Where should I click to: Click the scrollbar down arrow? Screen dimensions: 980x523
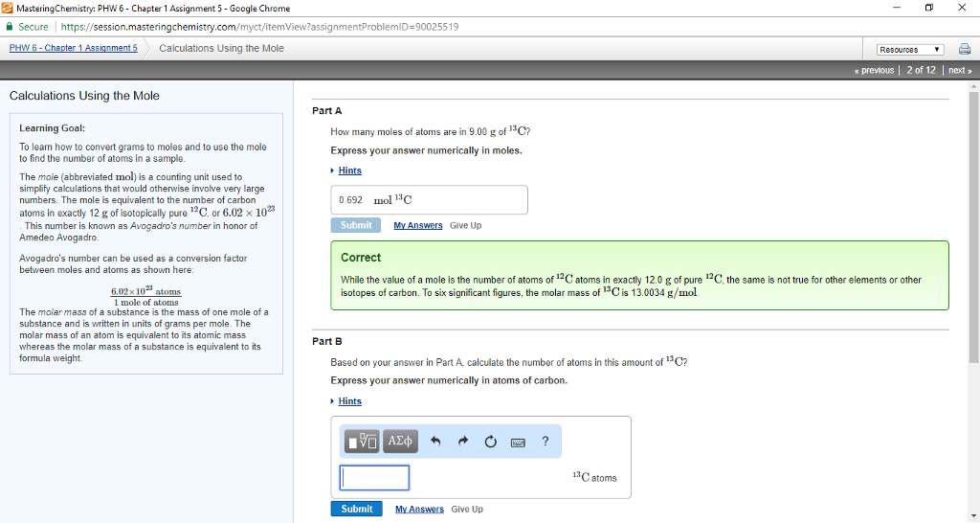click(973, 517)
